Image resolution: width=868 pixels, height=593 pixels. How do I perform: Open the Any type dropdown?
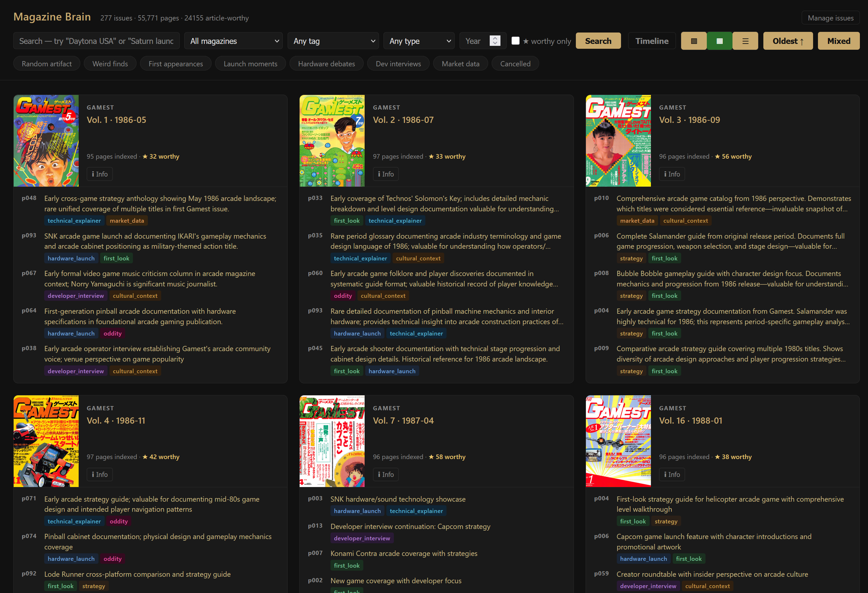coord(419,41)
